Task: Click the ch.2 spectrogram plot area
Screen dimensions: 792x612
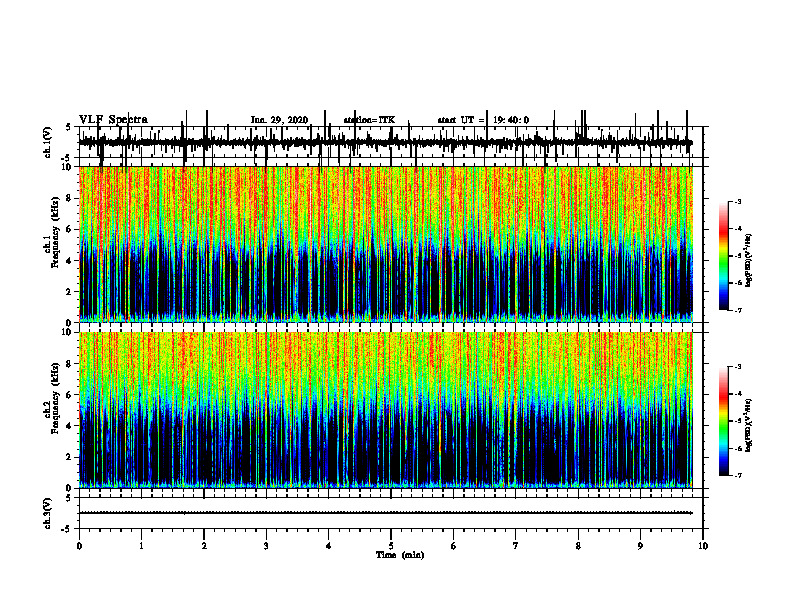Action: tap(386, 410)
